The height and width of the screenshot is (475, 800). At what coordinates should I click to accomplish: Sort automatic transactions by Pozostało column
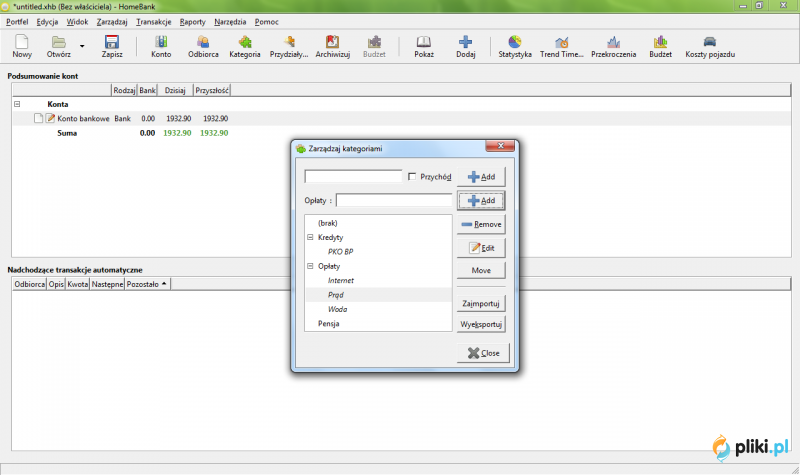pos(147,284)
